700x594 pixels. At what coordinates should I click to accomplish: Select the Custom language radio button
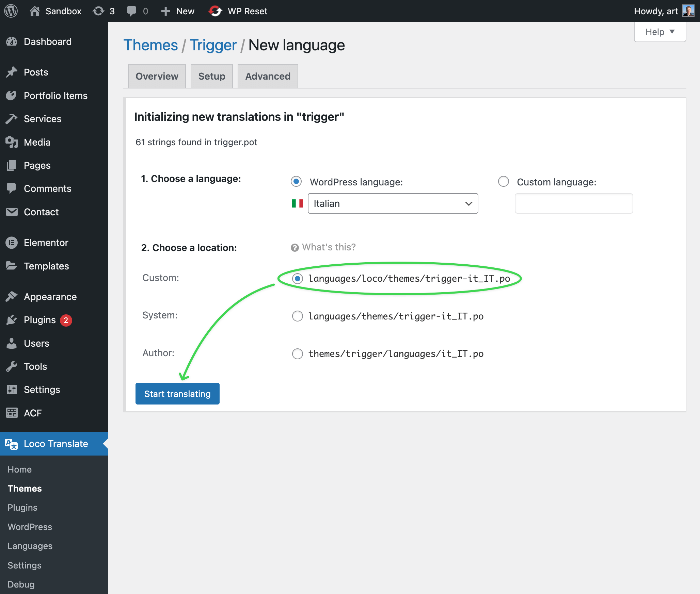[503, 182]
